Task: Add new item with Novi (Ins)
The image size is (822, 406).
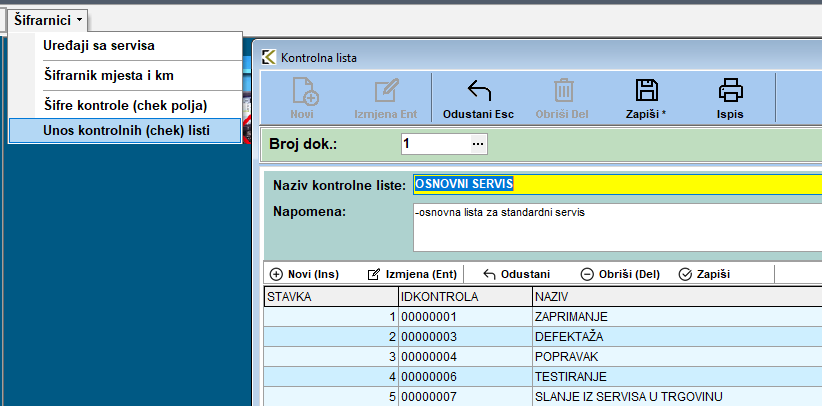Action: coord(304,274)
